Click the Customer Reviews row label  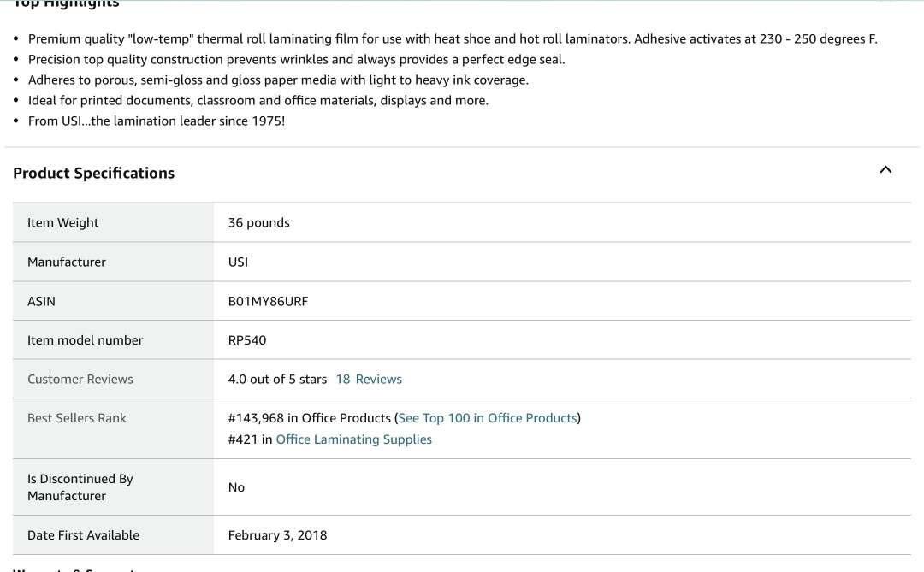80,379
